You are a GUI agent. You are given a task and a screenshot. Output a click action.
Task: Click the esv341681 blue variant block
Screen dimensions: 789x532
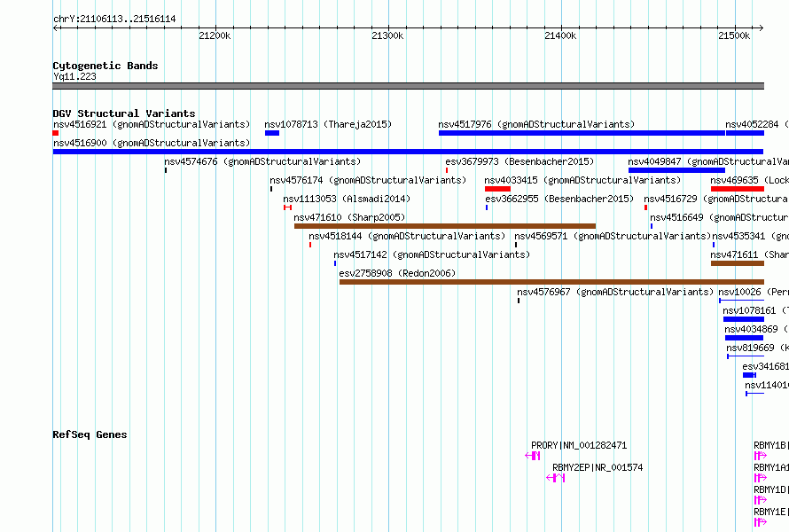[x=749, y=375]
